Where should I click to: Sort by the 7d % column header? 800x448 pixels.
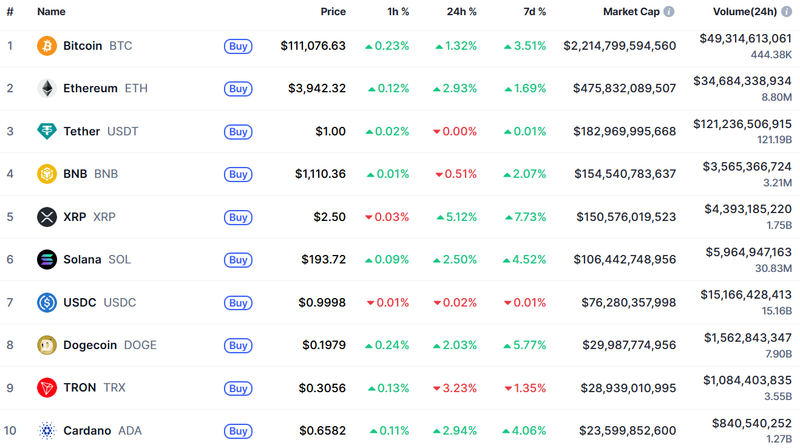tap(535, 12)
